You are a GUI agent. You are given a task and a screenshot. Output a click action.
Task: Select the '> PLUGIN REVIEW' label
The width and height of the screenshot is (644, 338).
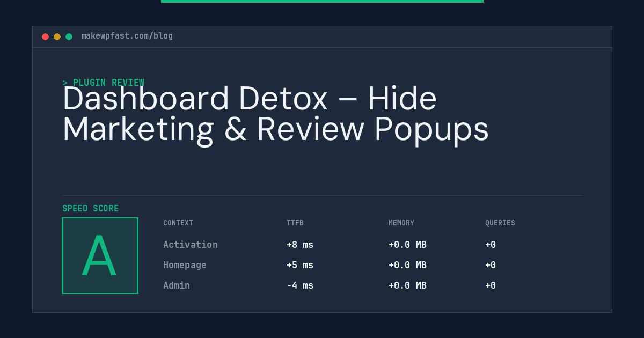point(104,83)
